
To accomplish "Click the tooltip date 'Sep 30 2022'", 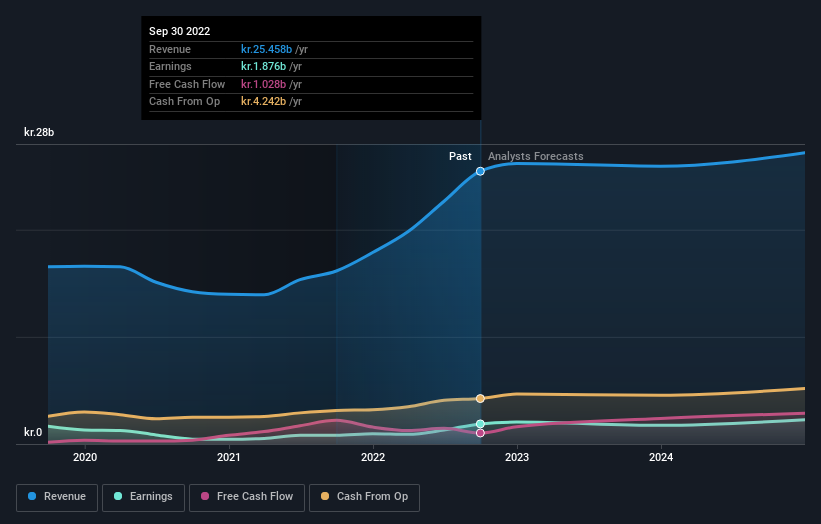I will click(x=180, y=31).
